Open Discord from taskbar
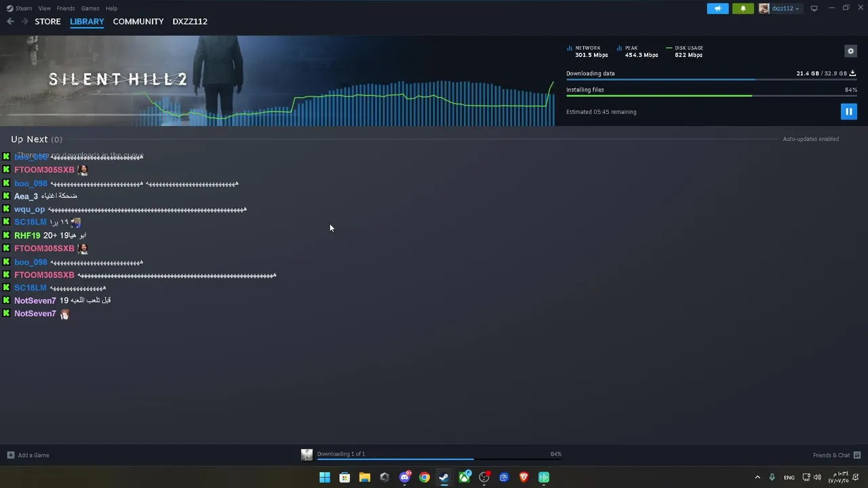Screen dimensions: 868x488 click(x=405, y=477)
